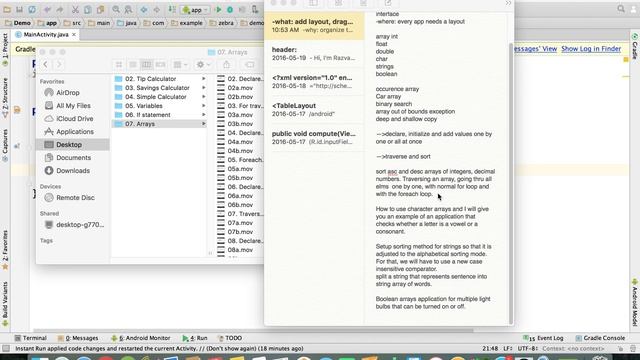Click the Cut scissors icon
Viewport: 640px width, 360px height.
tap(75, 9)
